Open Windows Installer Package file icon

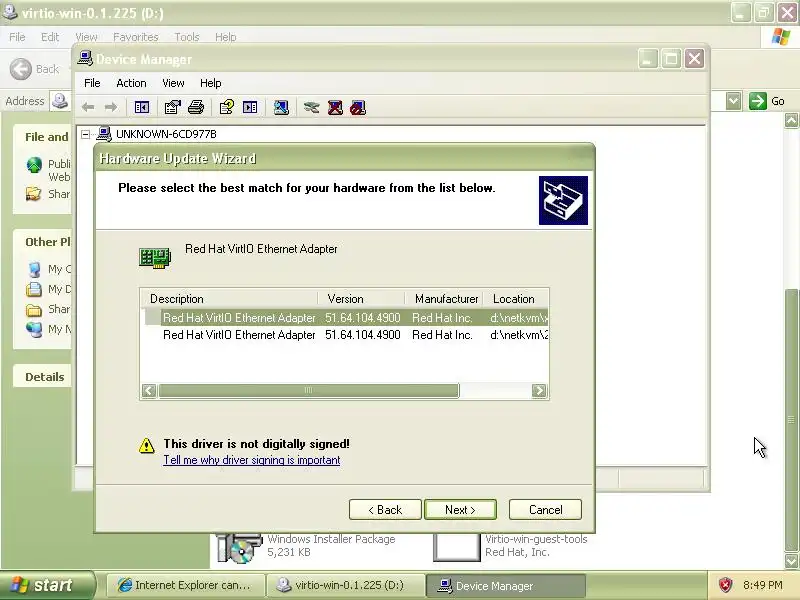pos(238,547)
